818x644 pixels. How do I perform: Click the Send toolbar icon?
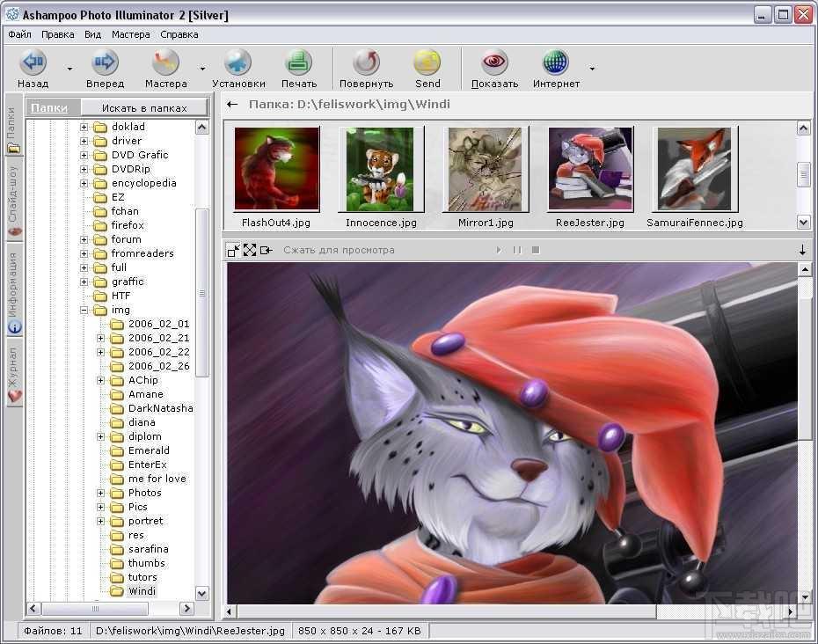427,62
